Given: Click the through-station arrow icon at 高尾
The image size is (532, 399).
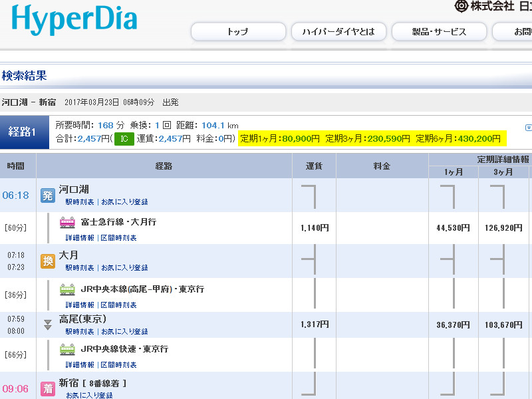Looking at the screenshot, I should click(48, 325).
